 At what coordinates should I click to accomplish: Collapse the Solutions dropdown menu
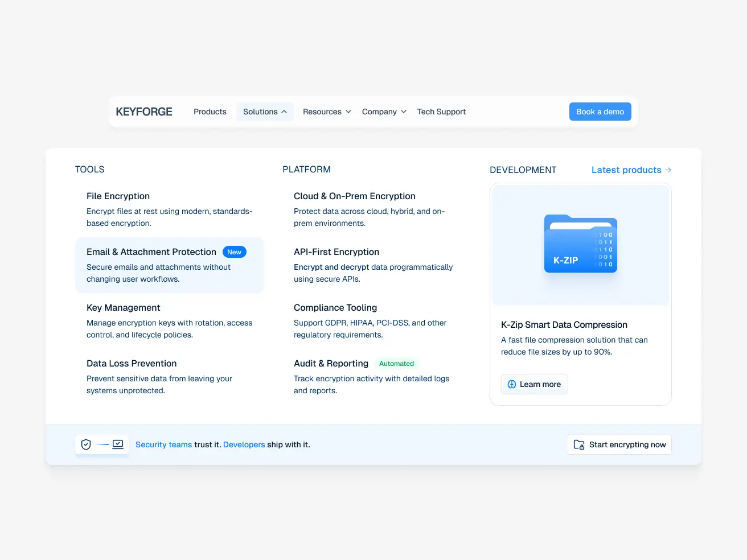[265, 112]
